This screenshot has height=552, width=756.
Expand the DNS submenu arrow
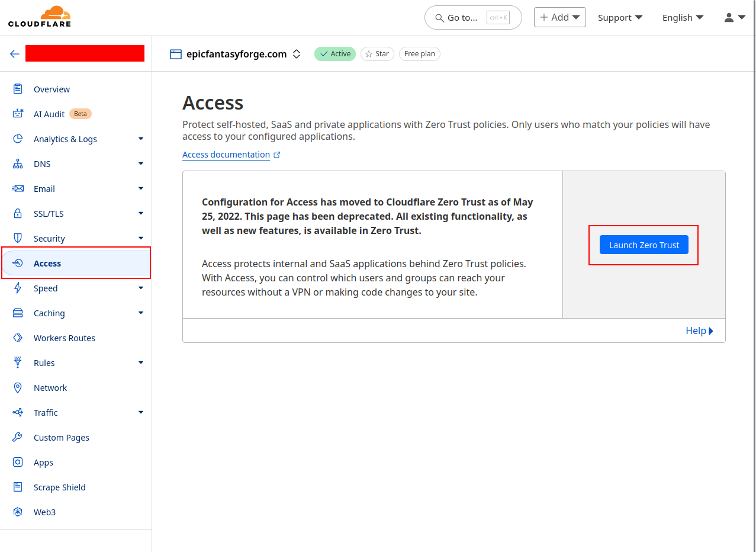tap(141, 163)
